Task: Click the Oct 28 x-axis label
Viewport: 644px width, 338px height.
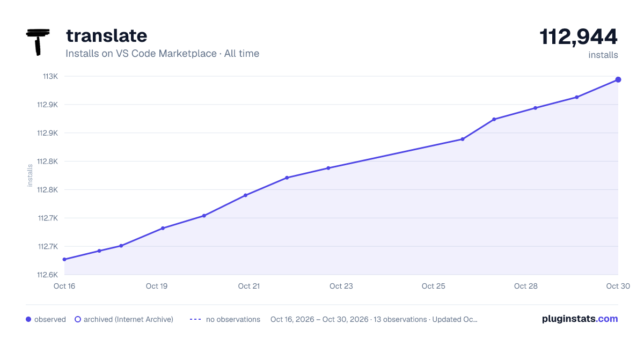Action: coord(526,286)
